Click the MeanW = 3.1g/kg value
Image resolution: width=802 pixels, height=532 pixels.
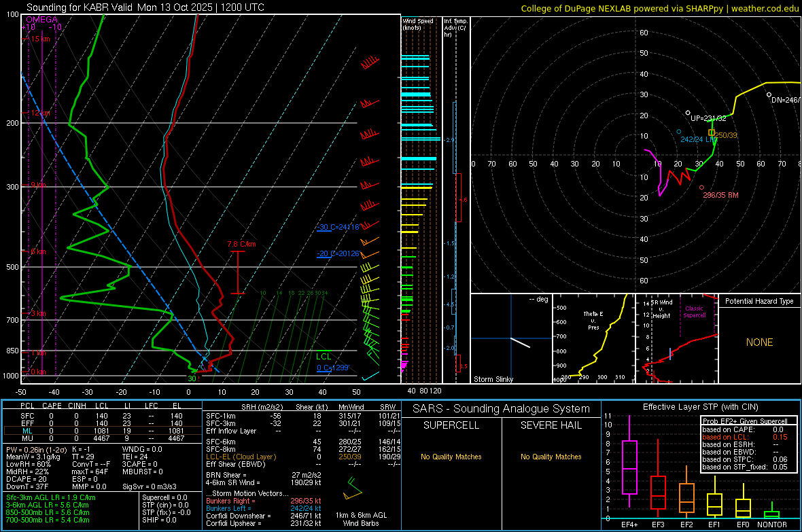tap(33, 457)
